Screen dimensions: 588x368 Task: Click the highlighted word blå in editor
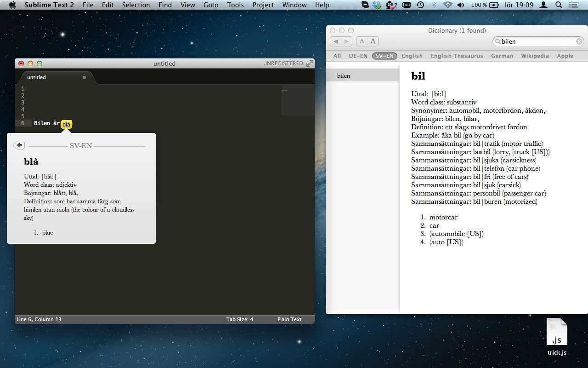click(66, 124)
